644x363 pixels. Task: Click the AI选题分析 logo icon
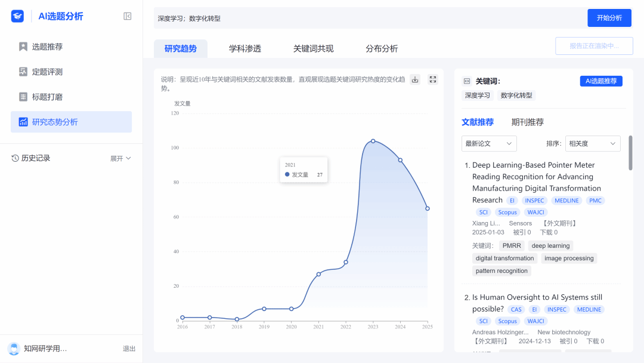coord(17,16)
